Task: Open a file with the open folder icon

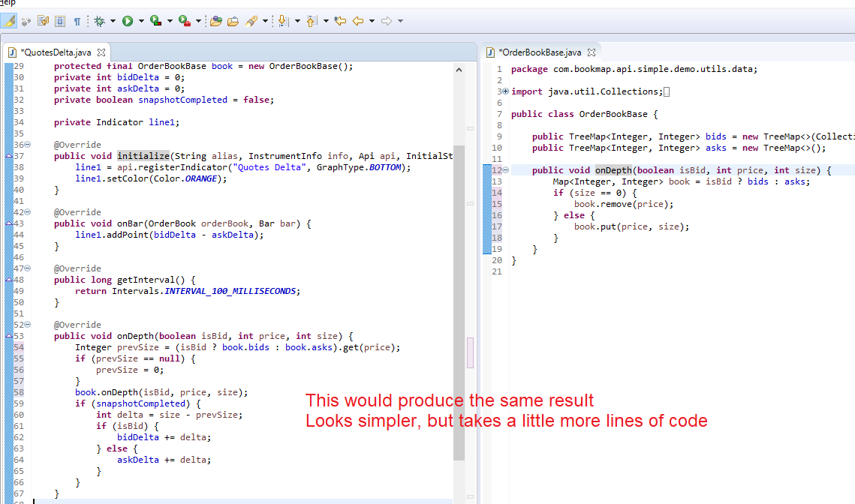Action: coord(233,20)
